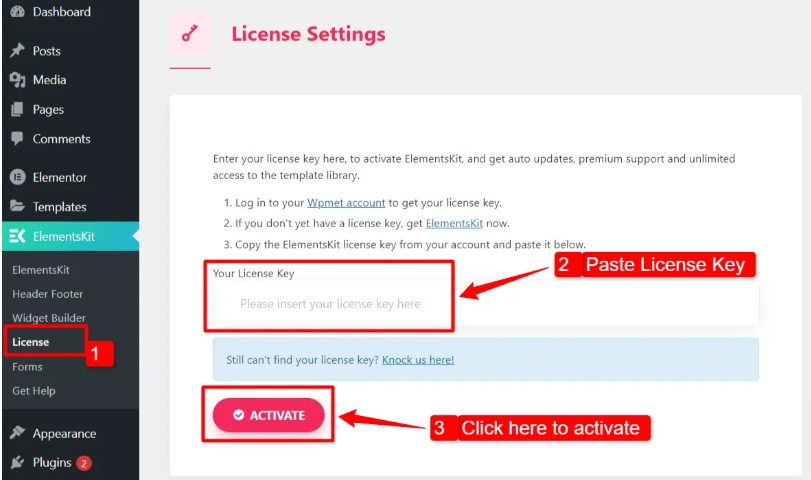Viewport: 811px width, 480px height.
Task: Click the Media library icon
Action: tap(17, 80)
